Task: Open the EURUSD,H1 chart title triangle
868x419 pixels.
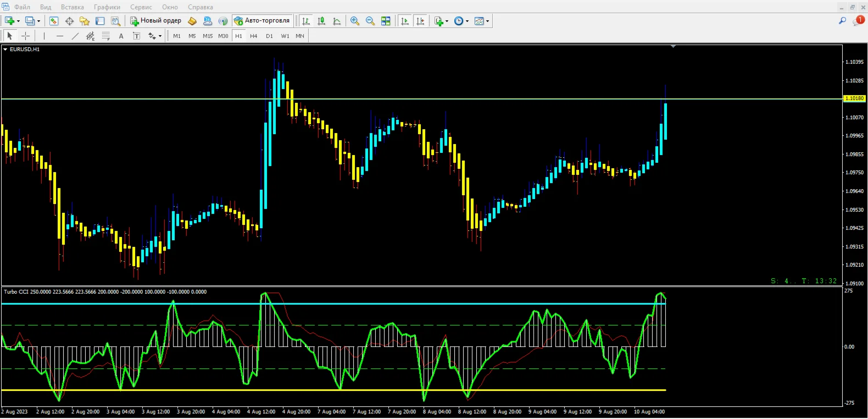Action: tap(5, 49)
